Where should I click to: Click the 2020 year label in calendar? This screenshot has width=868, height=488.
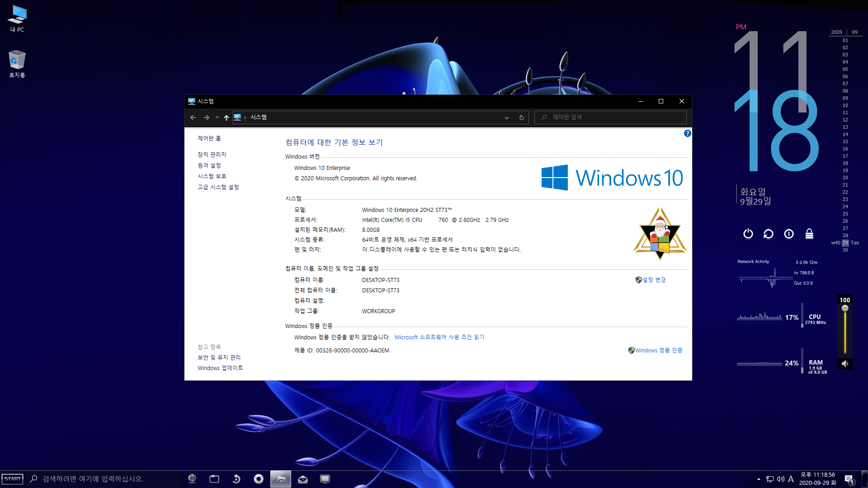(x=836, y=32)
